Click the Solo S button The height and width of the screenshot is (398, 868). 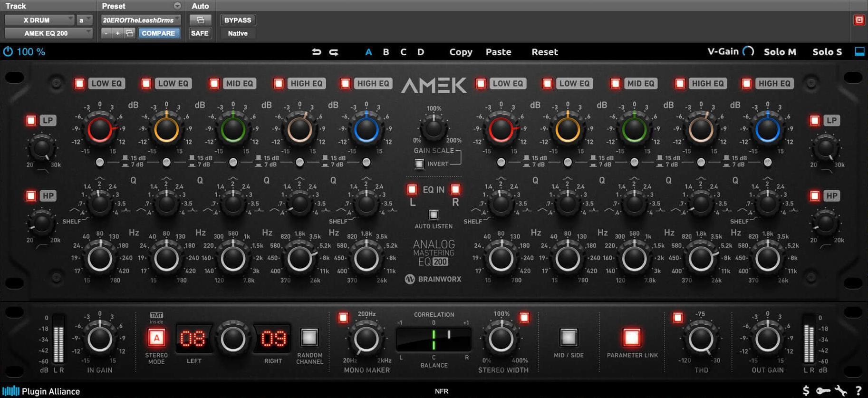click(827, 52)
